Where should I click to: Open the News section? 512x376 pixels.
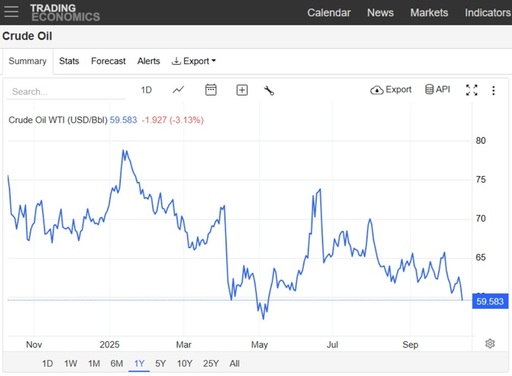pos(380,13)
